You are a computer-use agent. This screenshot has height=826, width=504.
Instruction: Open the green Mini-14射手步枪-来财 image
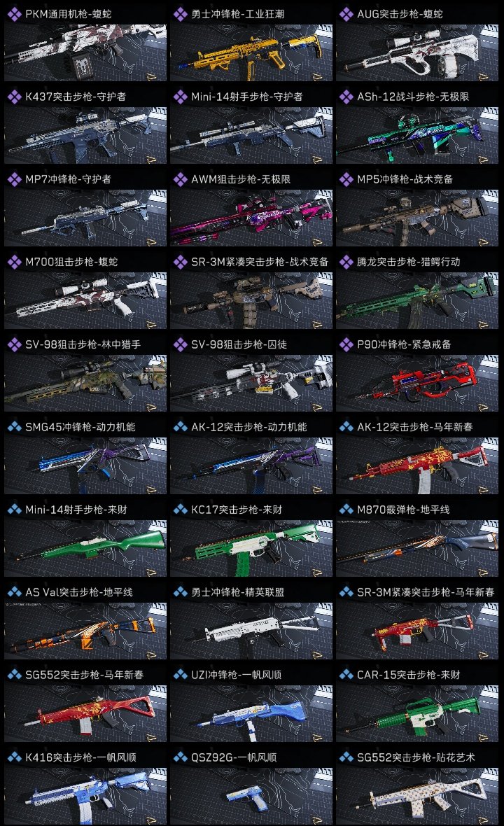pos(85,548)
